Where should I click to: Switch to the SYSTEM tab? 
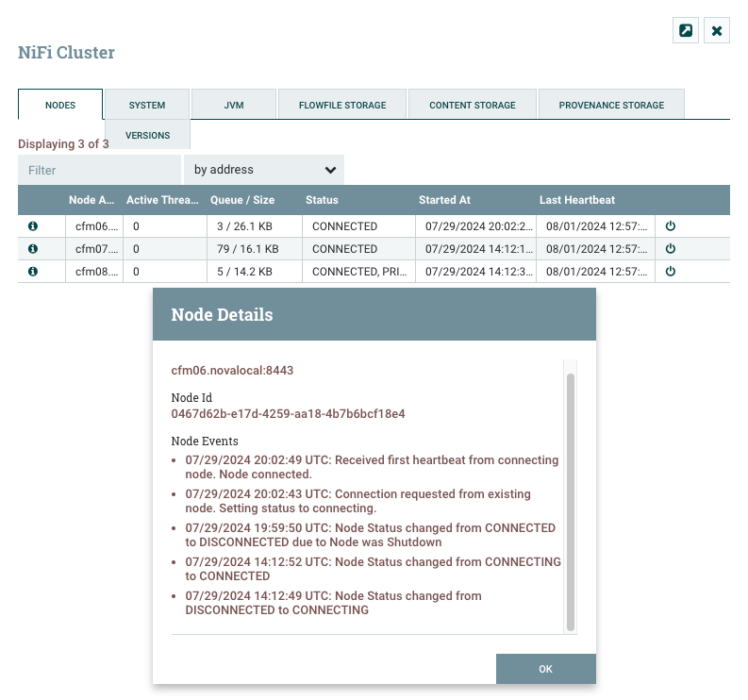[x=147, y=105]
